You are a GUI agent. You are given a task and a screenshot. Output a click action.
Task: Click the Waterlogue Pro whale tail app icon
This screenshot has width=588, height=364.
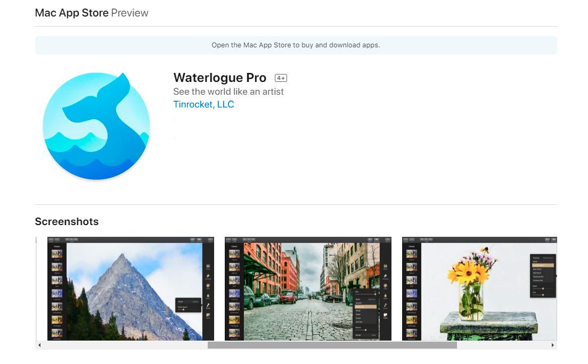tap(96, 126)
